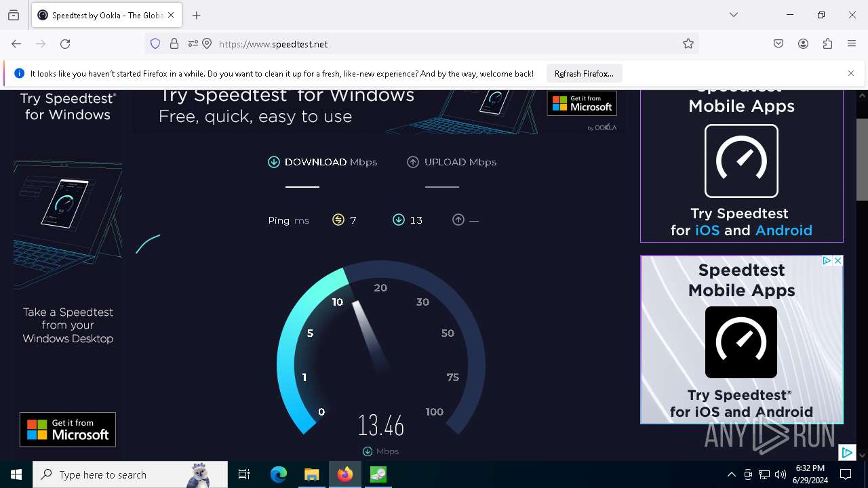
Task: Open Firefox View tab list icon
Action: [14, 15]
